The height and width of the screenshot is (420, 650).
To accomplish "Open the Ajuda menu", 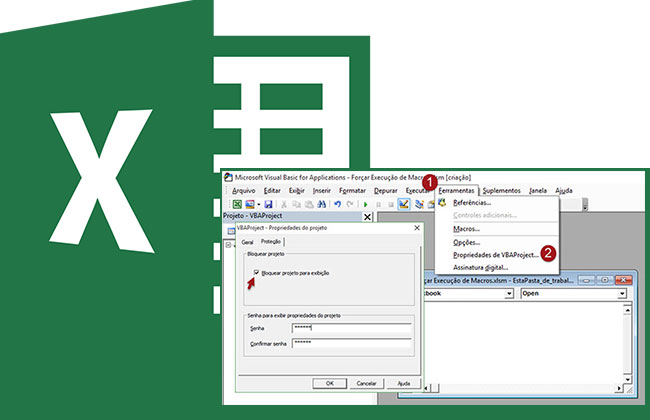I will coord(564,190).
